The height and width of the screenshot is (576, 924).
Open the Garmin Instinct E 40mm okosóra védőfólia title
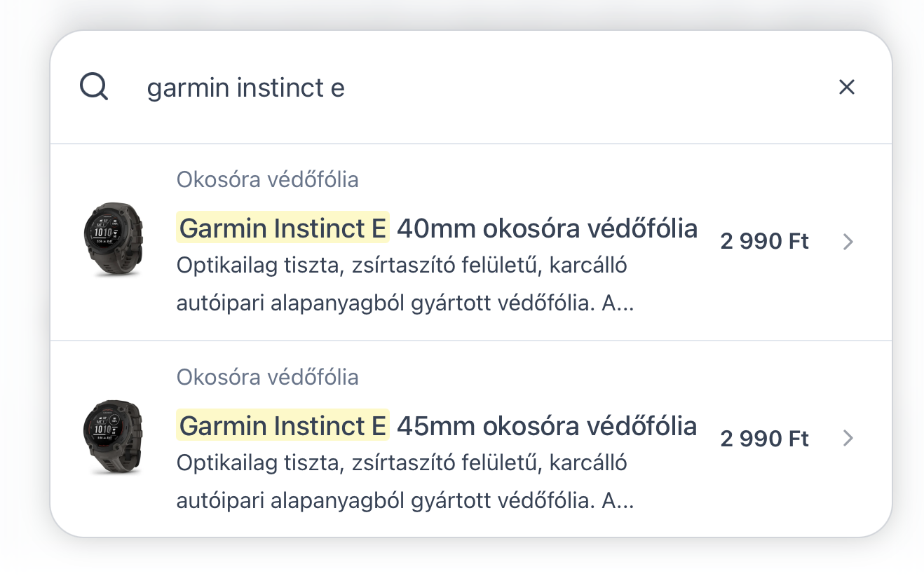click(437, 228)
